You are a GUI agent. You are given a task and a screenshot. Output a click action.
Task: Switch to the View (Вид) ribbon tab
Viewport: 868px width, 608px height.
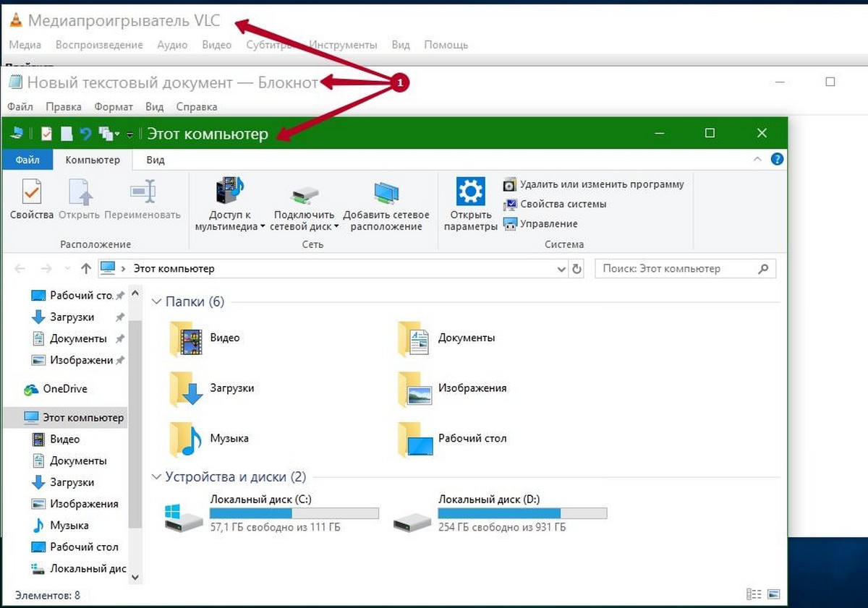(155, 160)
